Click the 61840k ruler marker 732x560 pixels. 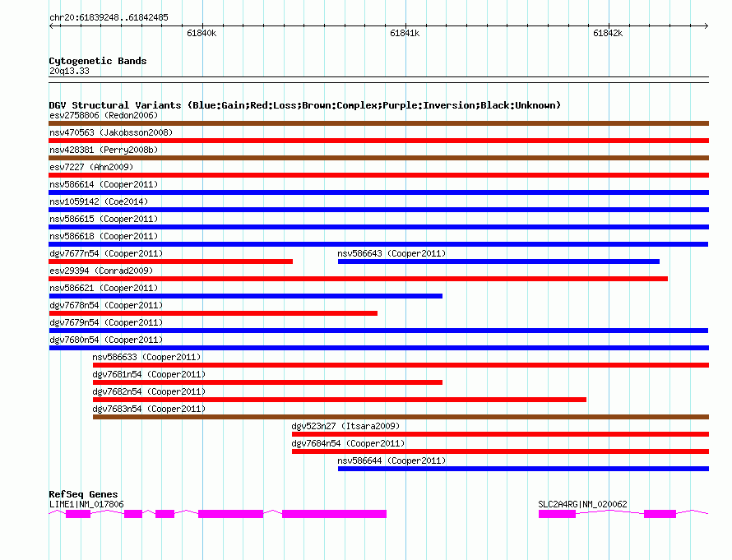pos(202,33)
